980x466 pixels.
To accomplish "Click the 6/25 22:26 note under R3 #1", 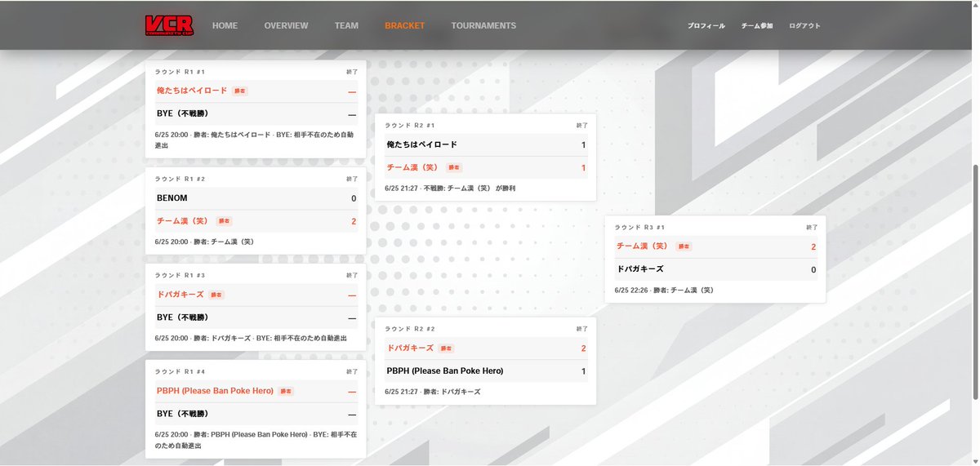I will tap(664, 290).
